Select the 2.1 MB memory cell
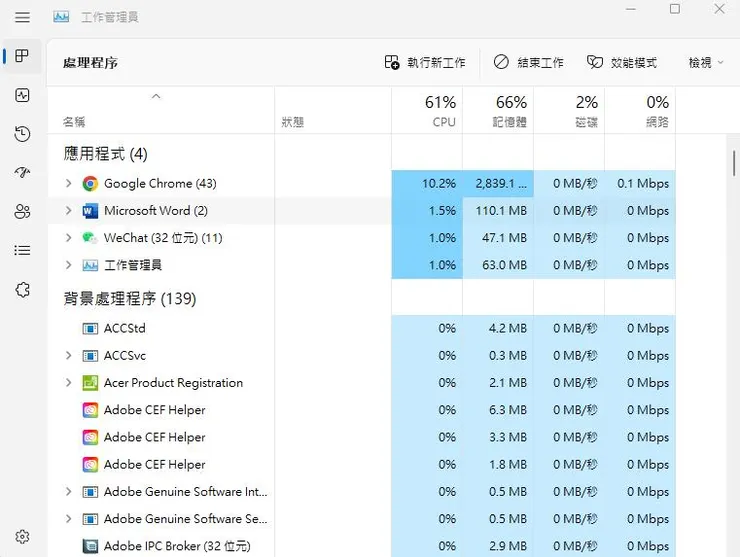The height and width of the screenshot is (557, 740). (x=498, y=383)
